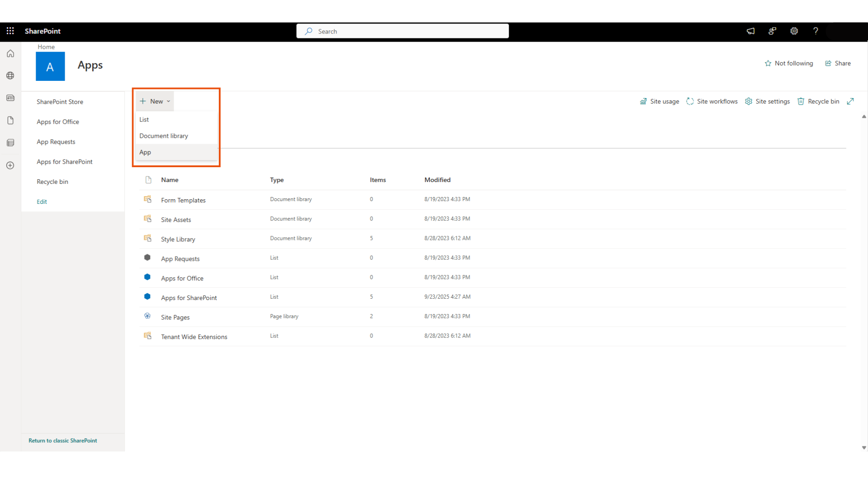The height and width of the screenshot is (488, 868).
Task: Click the Home icon in left rail
Action: coord(10,54)
